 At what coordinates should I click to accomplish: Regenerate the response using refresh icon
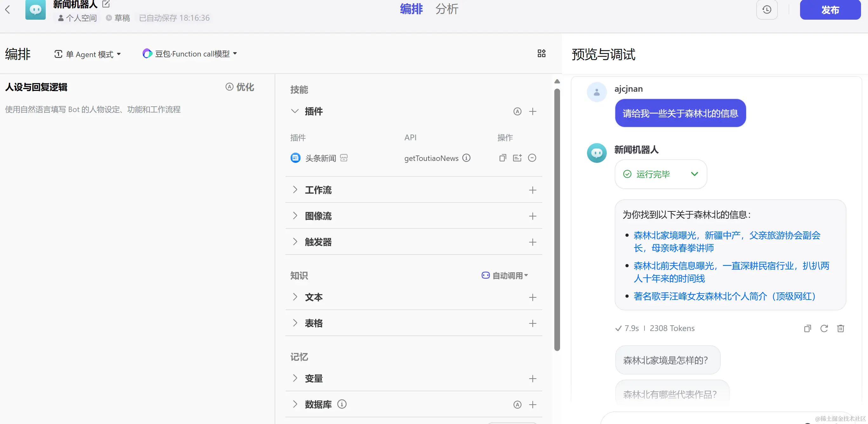824,328
